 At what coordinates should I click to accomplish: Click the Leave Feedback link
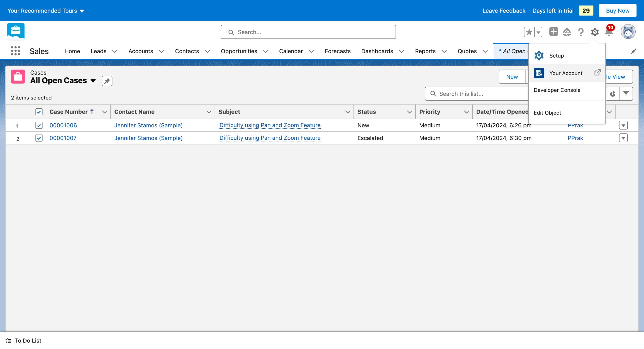(x=504, y=11)
